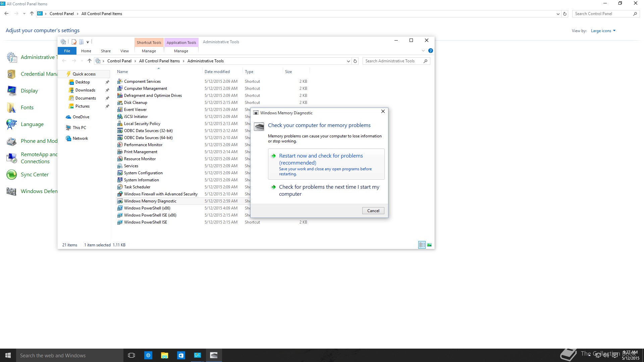644x362 pixels.
Task: Open the Application Tools Manage tab
Action: (x=181, y=51)
